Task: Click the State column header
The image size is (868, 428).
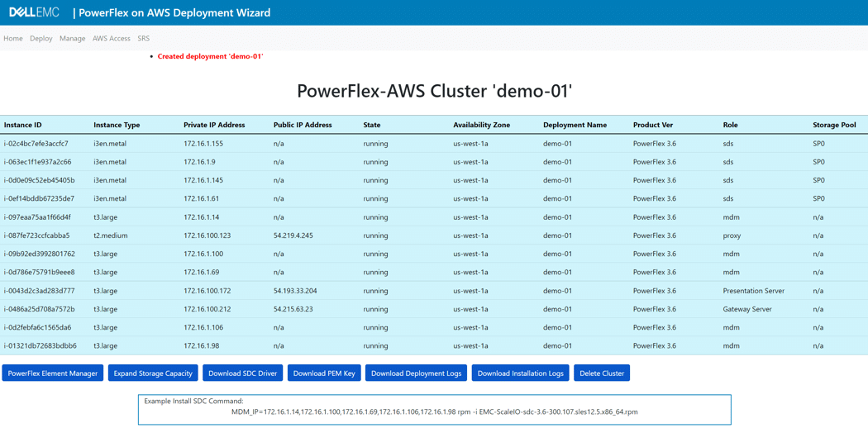Action: (x=372, y=125)
